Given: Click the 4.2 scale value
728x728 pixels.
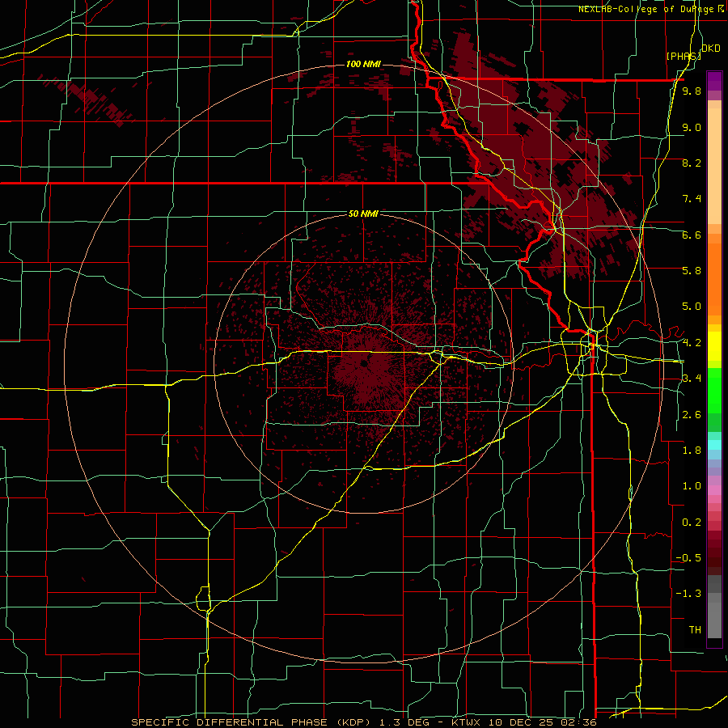Looking at the screenshot, I should 692,343.
